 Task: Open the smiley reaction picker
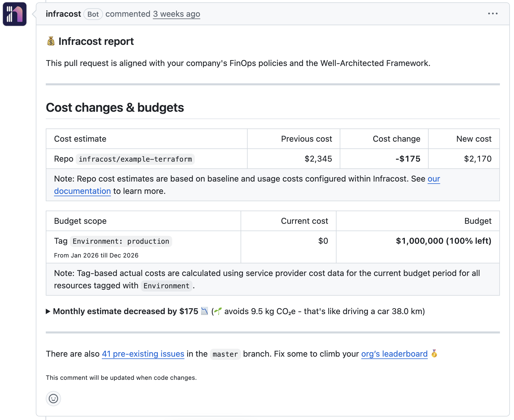pyautogui.click(x=53, y=399)
